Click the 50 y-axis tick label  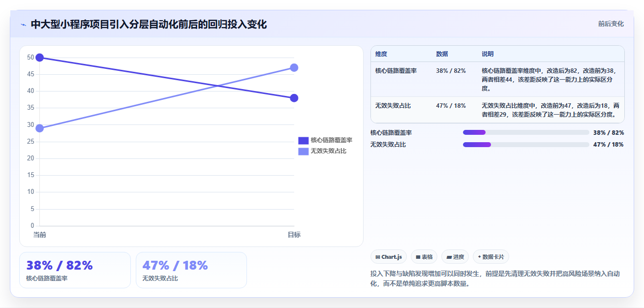click(x=31, y=58)
